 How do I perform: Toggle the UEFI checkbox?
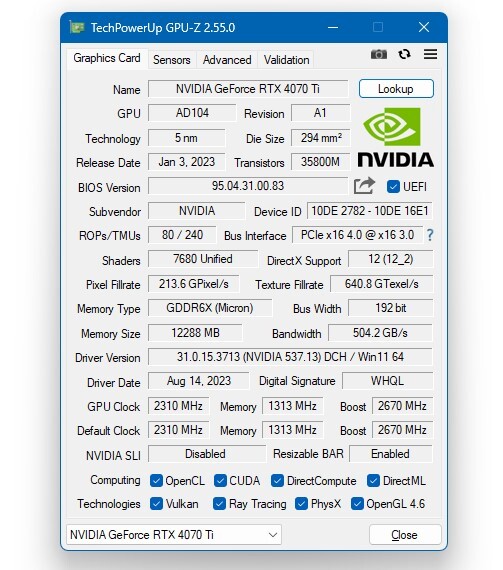pos(393,186)
